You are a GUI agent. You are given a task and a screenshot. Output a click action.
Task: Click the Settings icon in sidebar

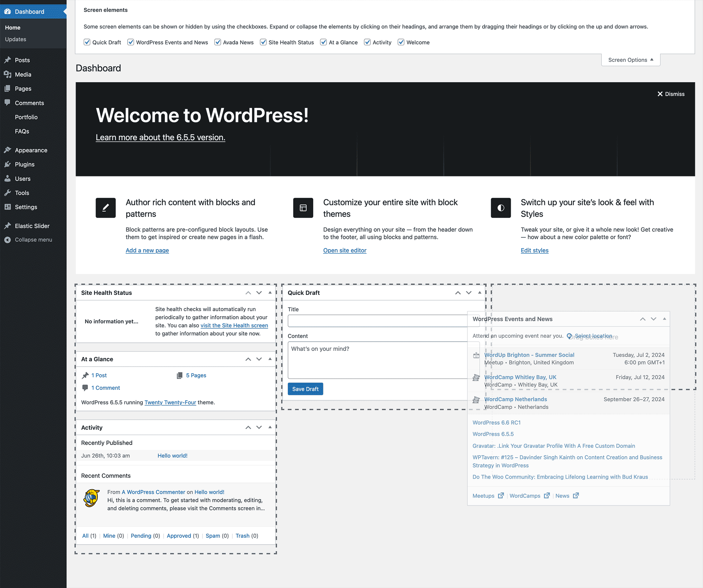(x=9, y=207)
